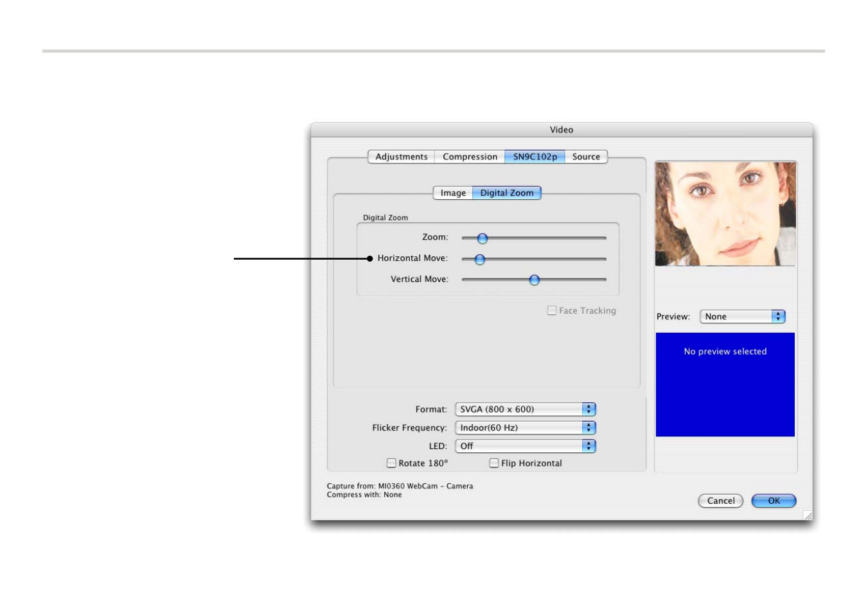Enable the Flip Horizontal checkbox
The image size is (868, 613).
point(494,463)
